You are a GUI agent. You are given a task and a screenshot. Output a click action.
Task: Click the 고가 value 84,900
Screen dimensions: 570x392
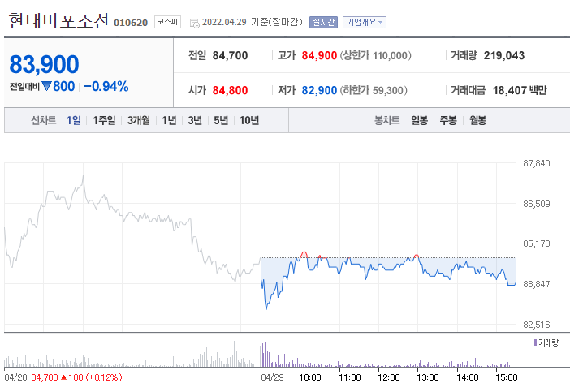[319, 55]
